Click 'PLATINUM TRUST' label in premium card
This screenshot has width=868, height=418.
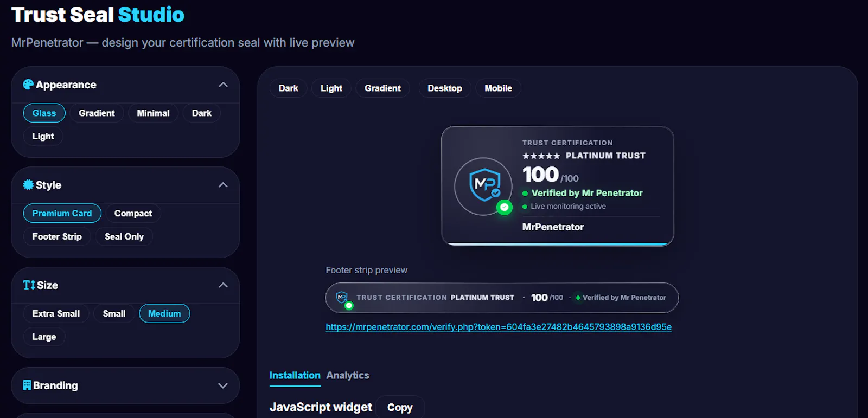coord(605,156)
